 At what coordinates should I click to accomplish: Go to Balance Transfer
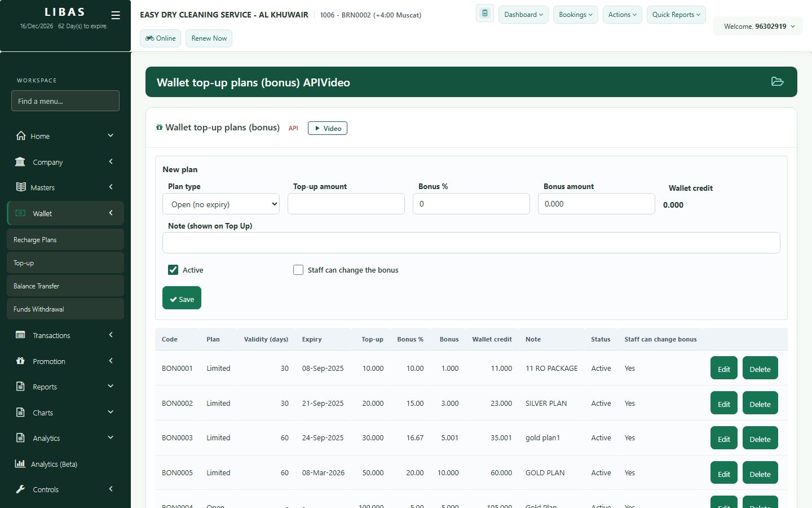[65, 286]
